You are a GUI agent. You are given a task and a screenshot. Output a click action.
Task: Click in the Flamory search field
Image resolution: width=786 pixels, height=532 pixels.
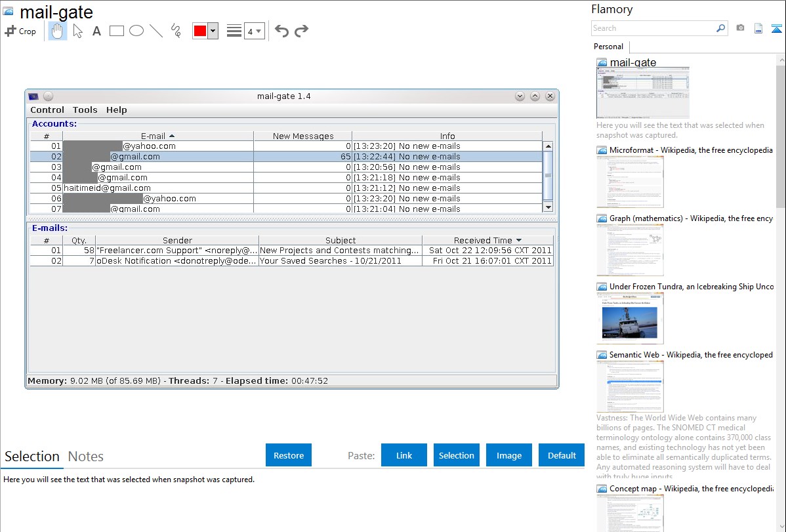click(x=653, y=28)
